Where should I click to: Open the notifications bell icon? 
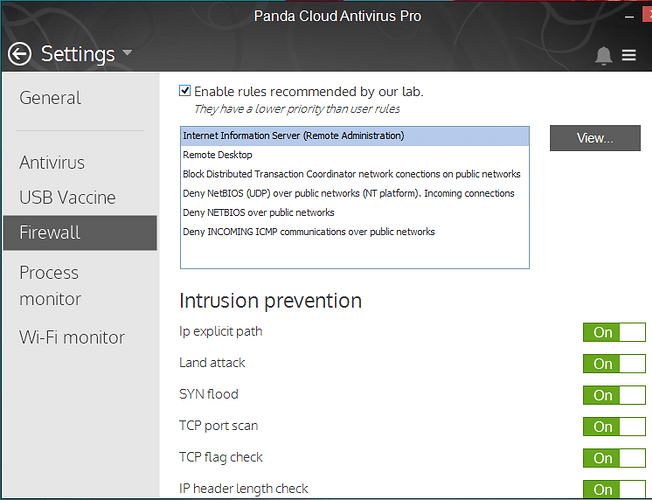[603, 56]
